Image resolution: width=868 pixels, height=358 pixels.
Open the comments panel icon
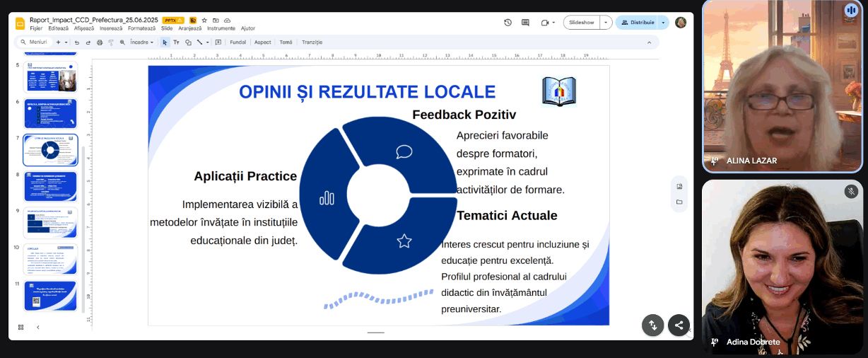coord(525,23)
